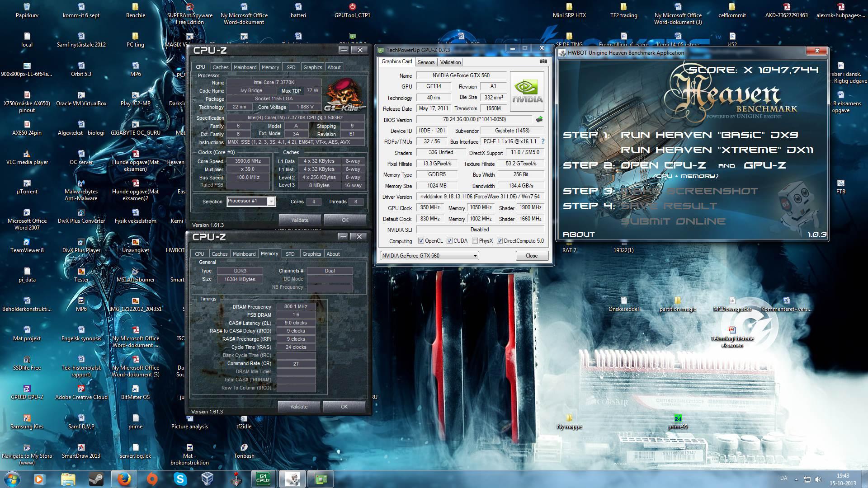The height and width of the screenshot is (488, 868).
Task: Open the µTorrent desktop shortcut
Action: pyautogui.click(x=27, y=187)
